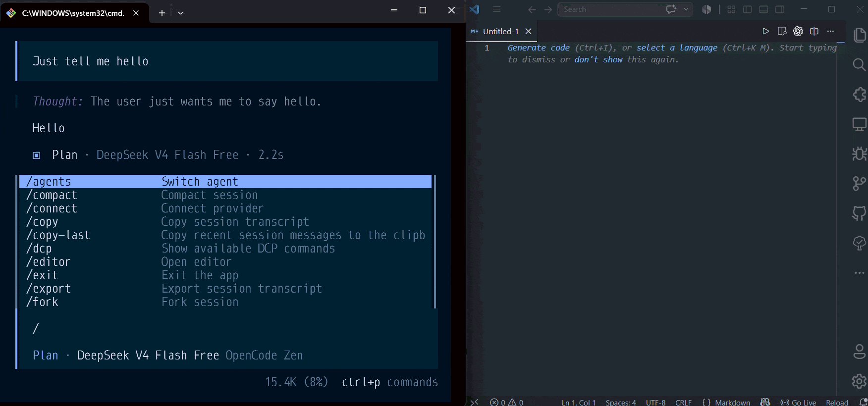Click the crossed-out icon left of Go Live
The height and width of the screenshot is (406, 868).
(x=765, y=402)
